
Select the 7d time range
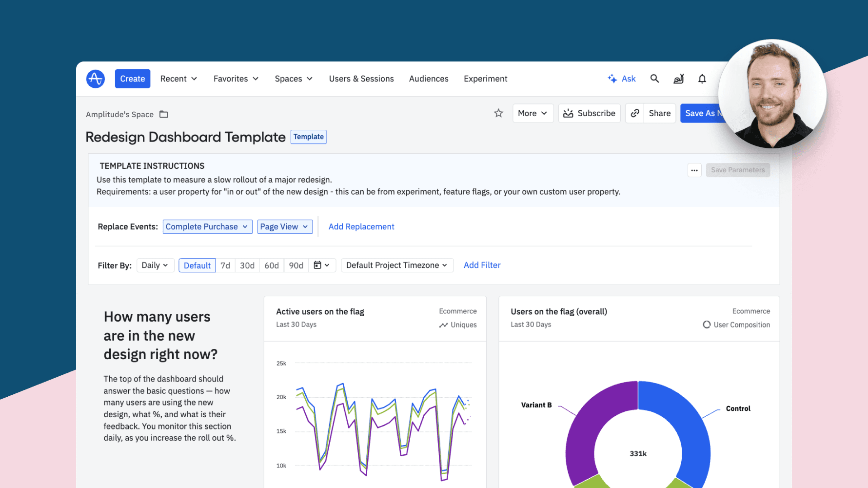(225, 265)
